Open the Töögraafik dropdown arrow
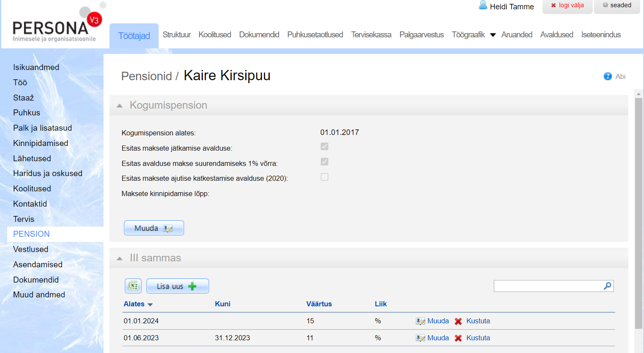This screenshot has width=644, height=353. pos(493,35)
